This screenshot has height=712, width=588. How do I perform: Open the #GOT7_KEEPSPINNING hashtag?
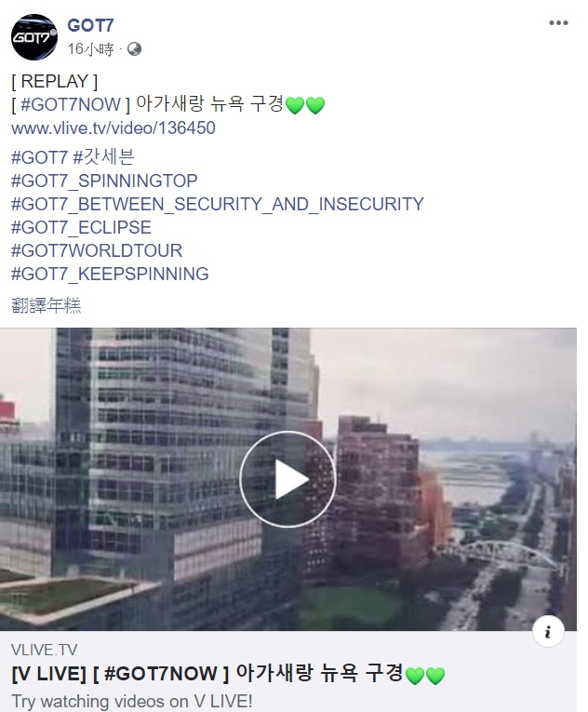pyautogui.click(x=110, y=275)
